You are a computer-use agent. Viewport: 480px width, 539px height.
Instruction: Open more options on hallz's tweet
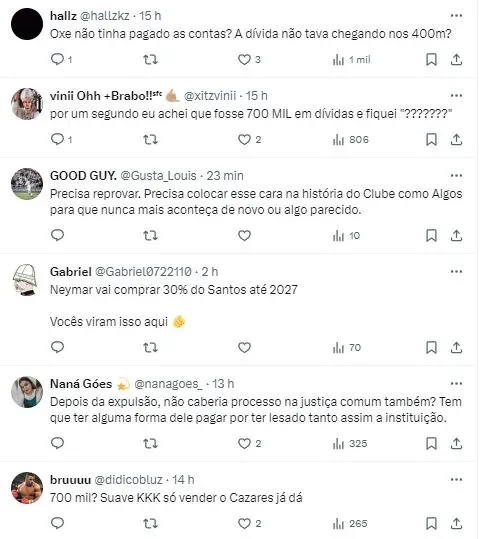click(x=456, y=15)
